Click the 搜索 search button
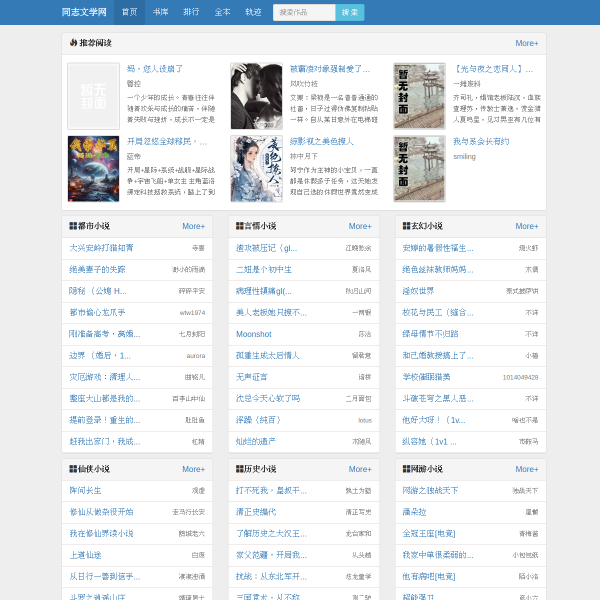Viewport: 600px width, 600px height. pyautogui.click(x=350, y=13)
